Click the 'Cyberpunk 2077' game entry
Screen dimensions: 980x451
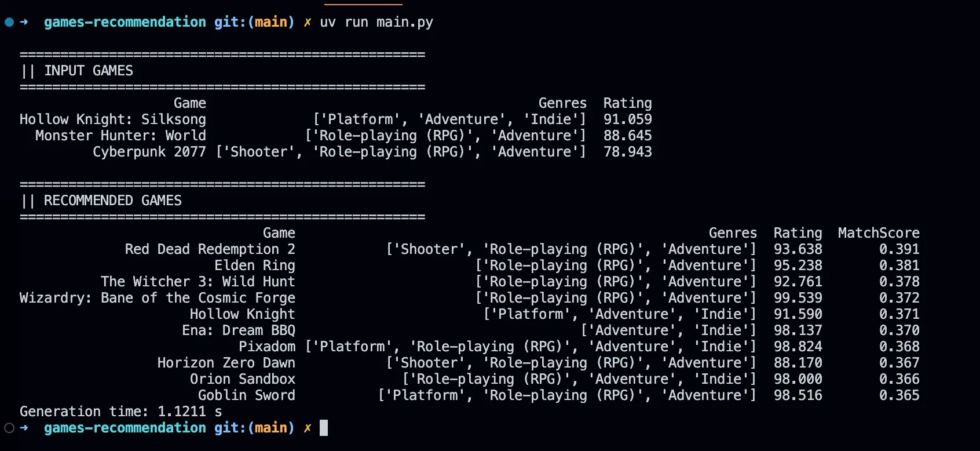click(149, 152)
